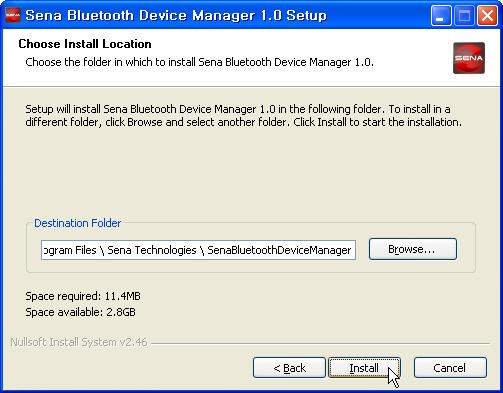Click the Choose Install Location heading

click(x=85, y=44)
